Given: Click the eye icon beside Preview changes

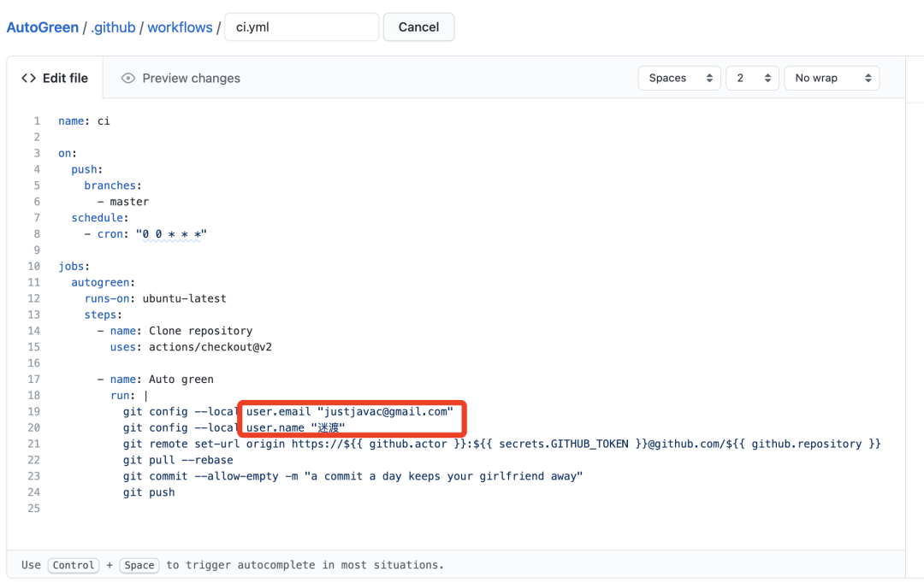Looking at the screenshot, I should [128, 78].
